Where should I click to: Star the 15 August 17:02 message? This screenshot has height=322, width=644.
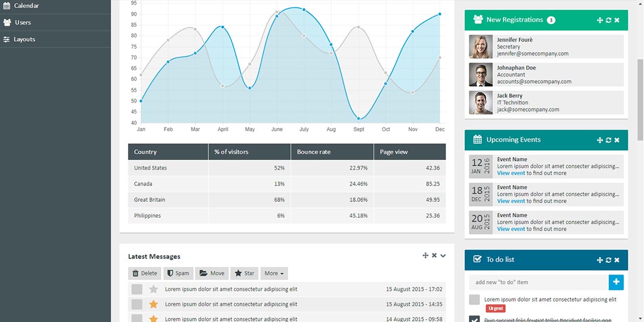click(153, 289)
